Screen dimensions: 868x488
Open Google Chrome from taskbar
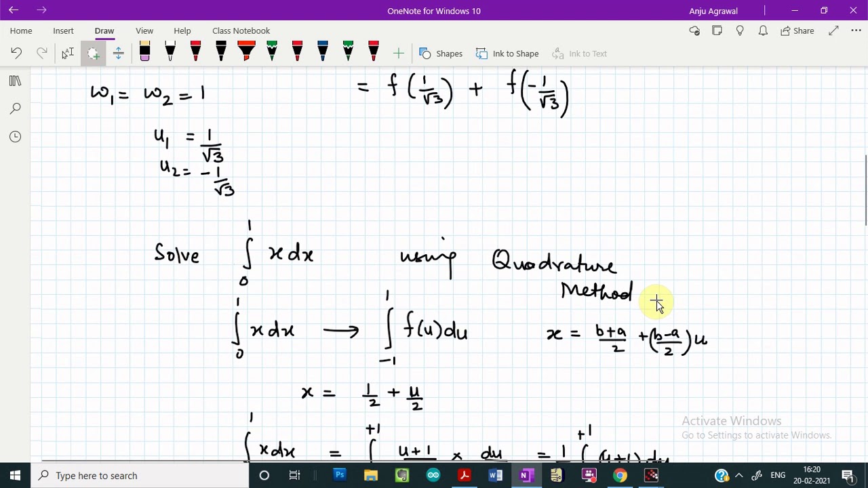click(620, 475)
